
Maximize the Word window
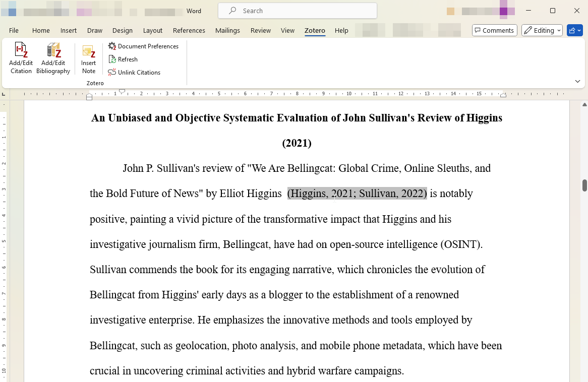[552, 11]
